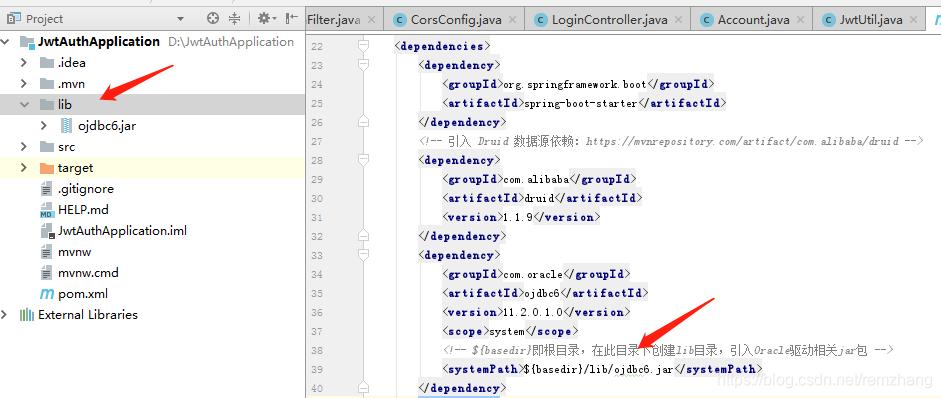Switch to the LoginController.java tab

point(609,20)
